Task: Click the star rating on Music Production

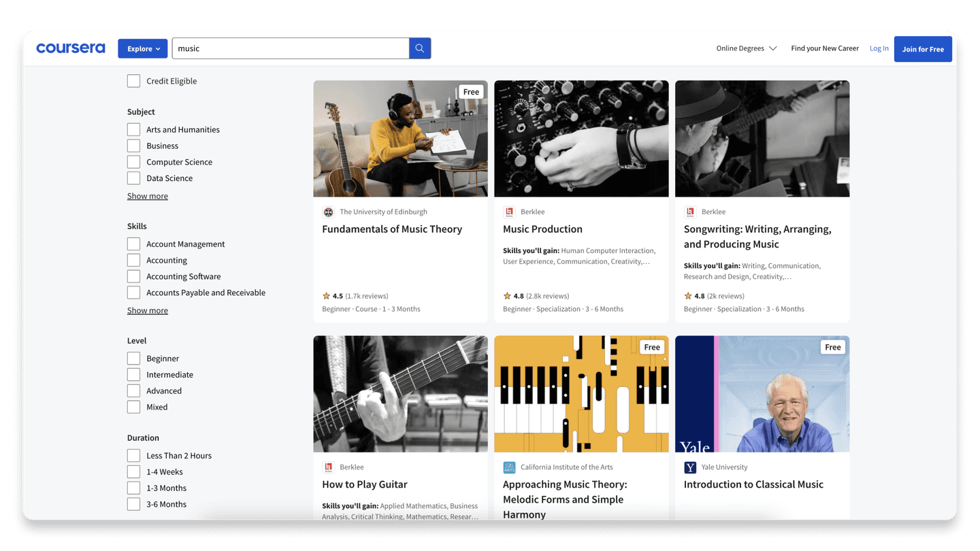Action: (x=507, y=296)
